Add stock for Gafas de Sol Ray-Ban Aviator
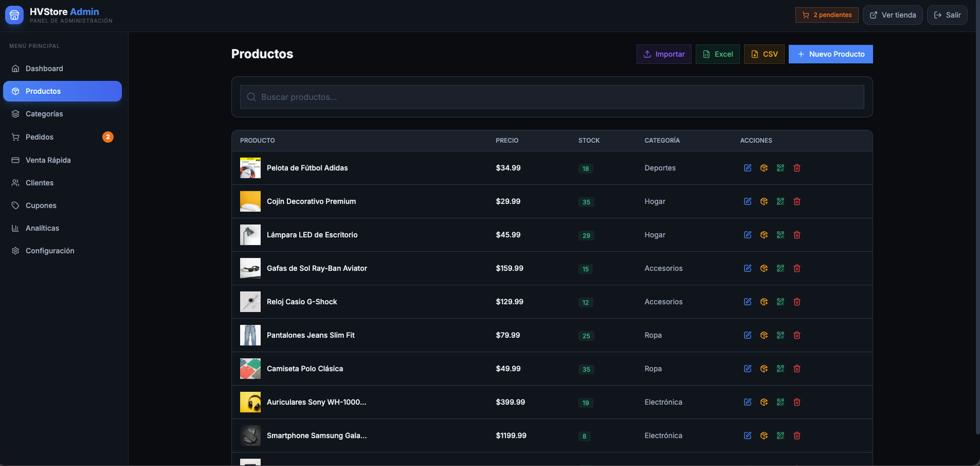This screenshot has width=980, height=466. (x=764, y=269)
